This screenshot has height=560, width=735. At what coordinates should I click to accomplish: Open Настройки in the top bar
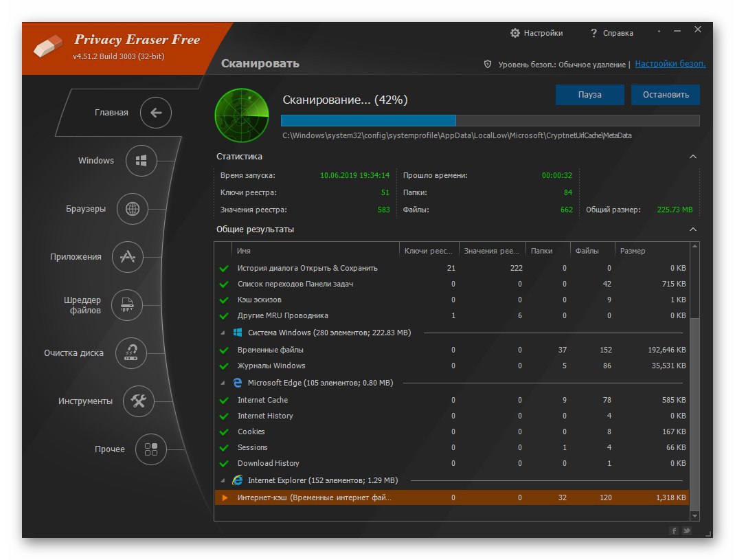point(543,33)
